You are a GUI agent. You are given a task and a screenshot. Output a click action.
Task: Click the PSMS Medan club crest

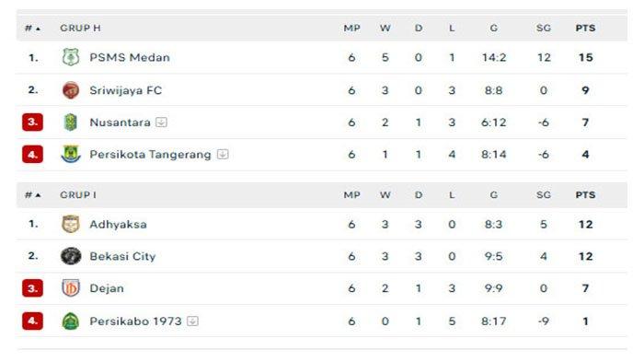pyautogui.click(x=71, y=57)
